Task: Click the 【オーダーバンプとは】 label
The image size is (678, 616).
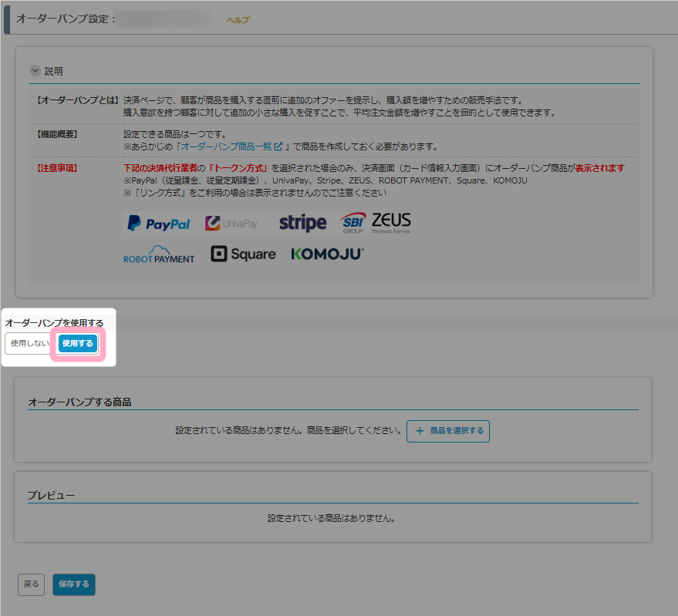Action: click(77, 100)
